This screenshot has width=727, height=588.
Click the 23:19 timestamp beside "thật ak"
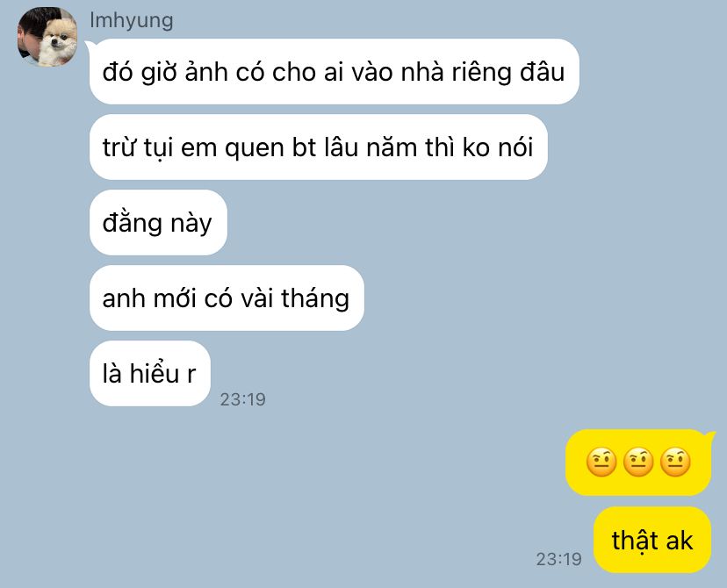click(x=558, y=559)
